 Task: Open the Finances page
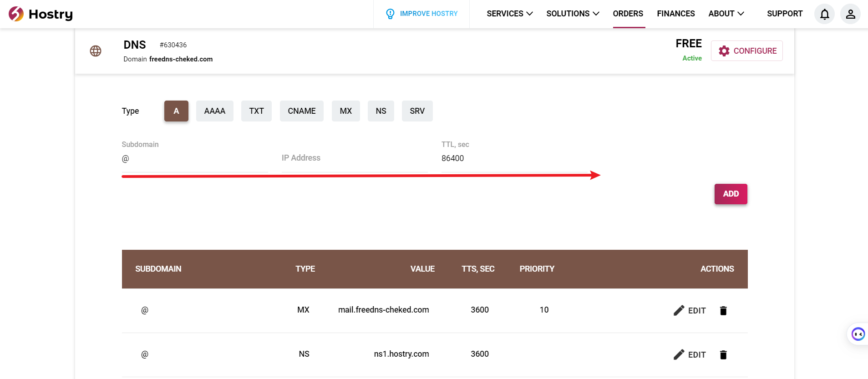click(675, 14)
